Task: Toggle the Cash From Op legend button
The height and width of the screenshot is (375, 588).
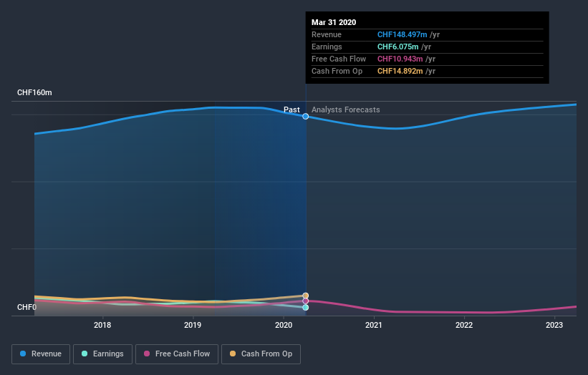Action: coord(261,354)
